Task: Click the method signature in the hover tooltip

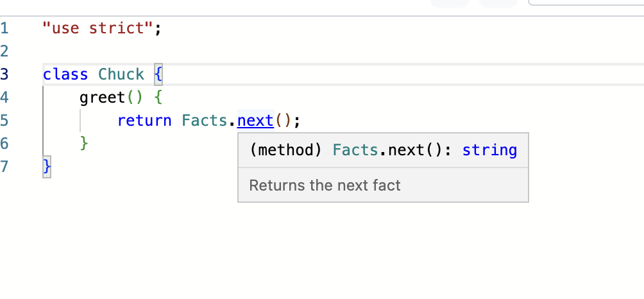Action: [x=382, y=150]
